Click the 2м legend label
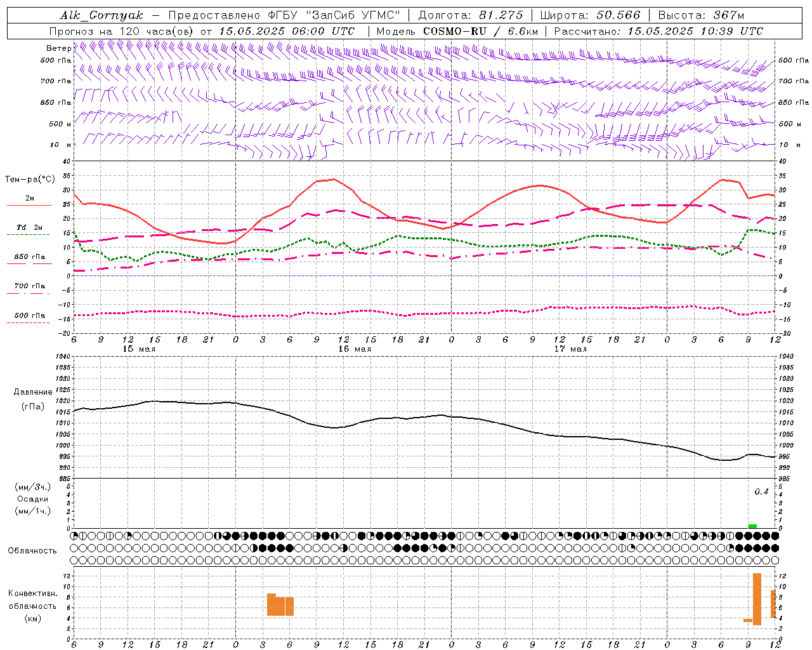The height and width of the screenshot is (650, 812). (30, 198)
